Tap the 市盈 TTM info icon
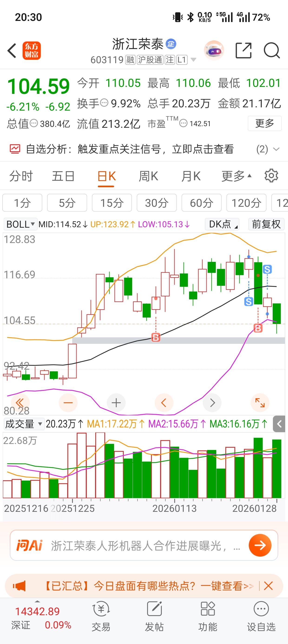Image resolution: width=288 pixels, height=644 pixels. tap(183, 123)
